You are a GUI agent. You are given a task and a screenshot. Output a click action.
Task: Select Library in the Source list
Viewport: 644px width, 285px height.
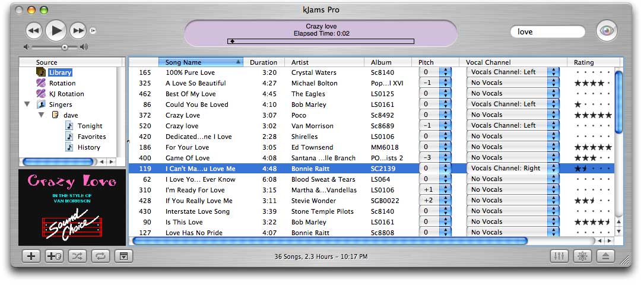[60, 72]
